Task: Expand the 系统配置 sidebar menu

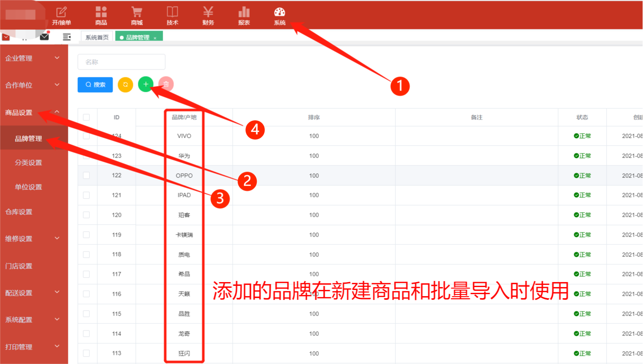Action: (x=34, y=320)
